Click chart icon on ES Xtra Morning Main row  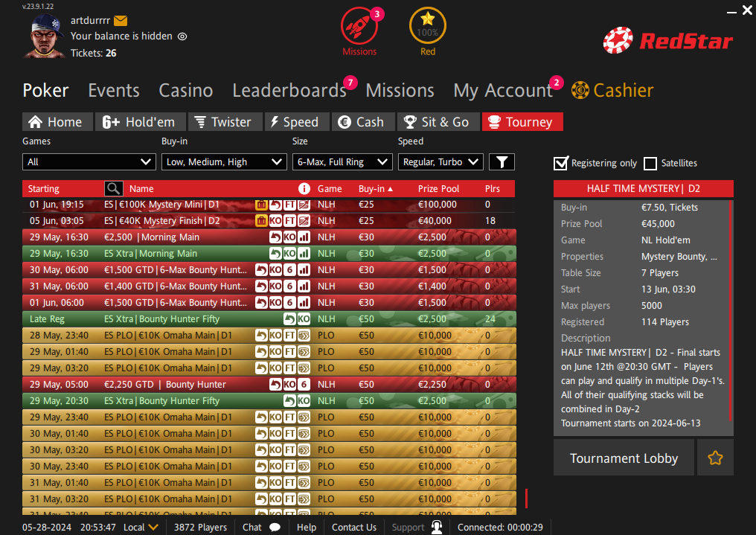(304, 254)
